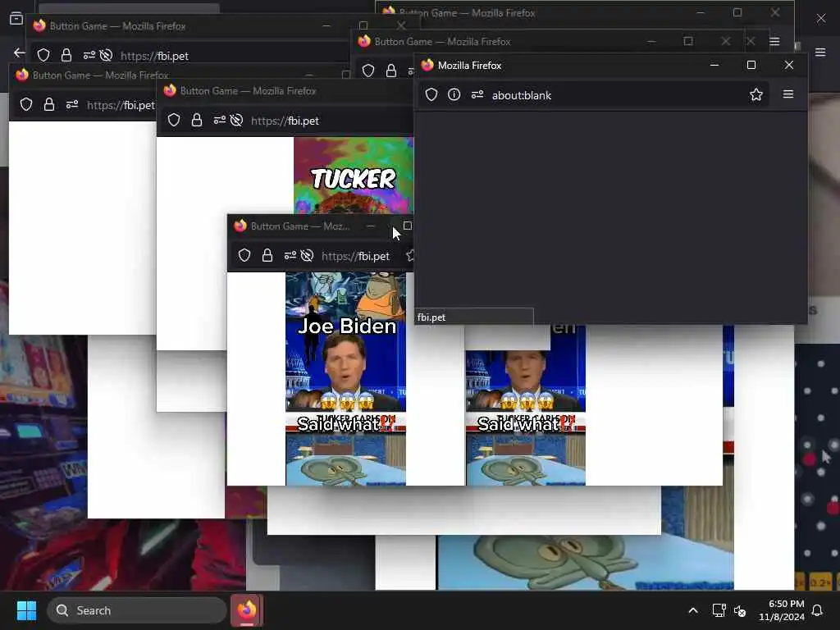This screenshot has width=840, height=630.
Task: Click the fbi.pet address in the TUCKER image window
Action: [285, 121]
